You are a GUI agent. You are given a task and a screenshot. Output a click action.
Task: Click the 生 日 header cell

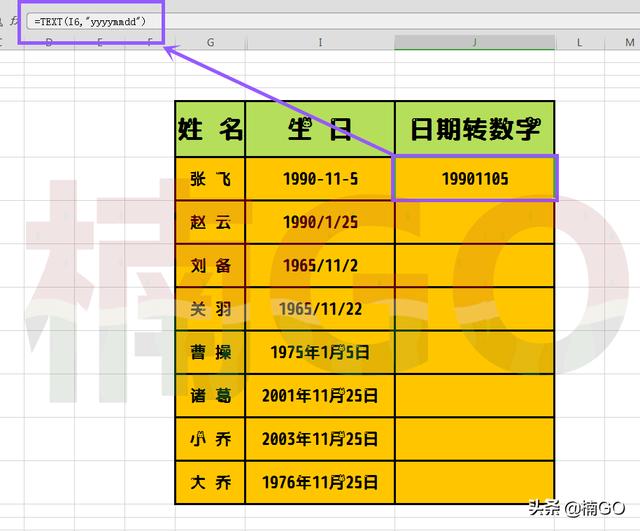click(x=320, y=129)
